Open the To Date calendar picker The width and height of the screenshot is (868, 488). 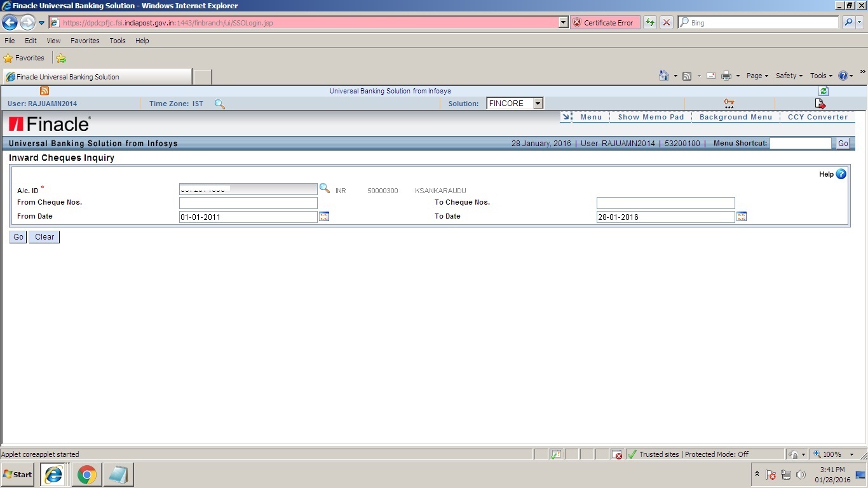pyautogui.click(x=741, y=216)
